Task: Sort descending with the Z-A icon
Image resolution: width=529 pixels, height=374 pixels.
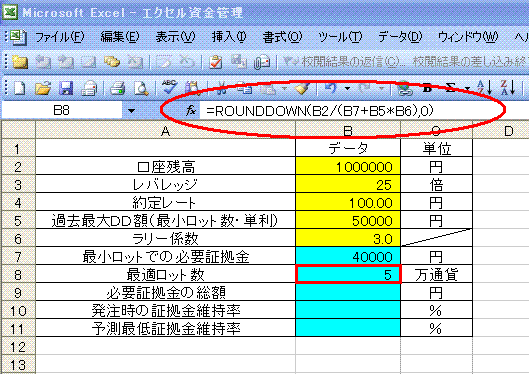Action: (508, 87)
